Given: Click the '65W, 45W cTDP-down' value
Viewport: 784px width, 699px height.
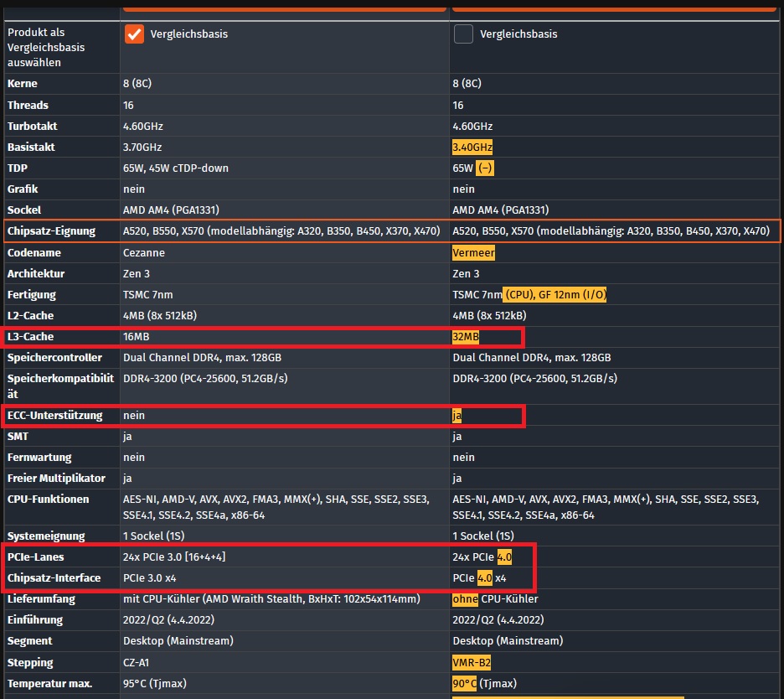Looking at the screenshot, I should pos(176,168).
